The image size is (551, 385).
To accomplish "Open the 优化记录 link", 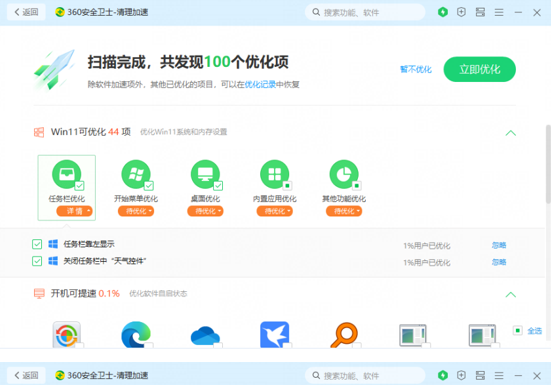I will 260,84.
